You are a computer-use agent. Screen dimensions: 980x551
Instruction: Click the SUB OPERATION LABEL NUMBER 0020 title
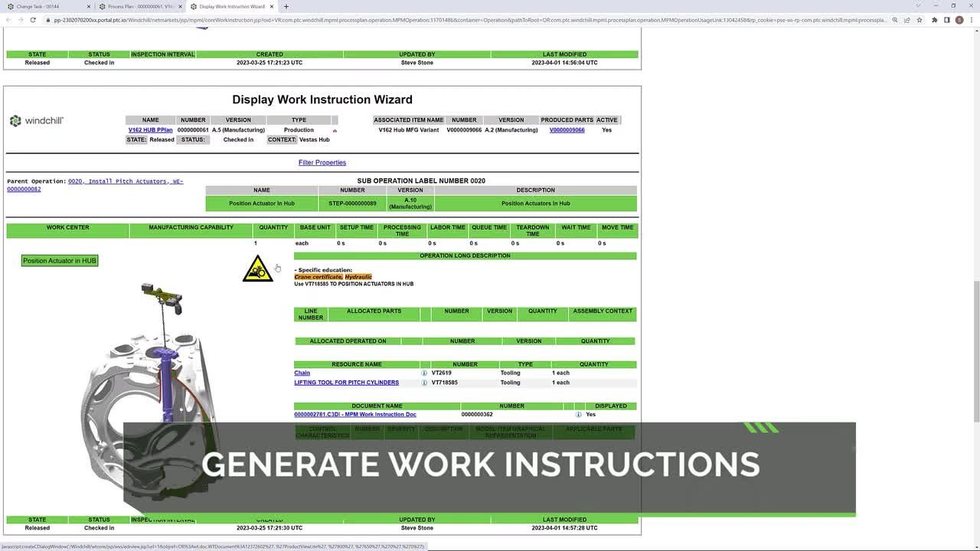click(x=421, y=181)
